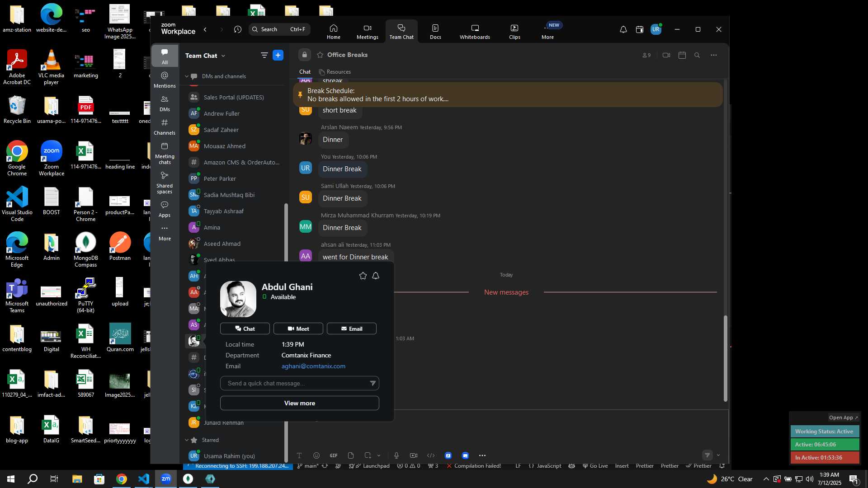
Task: Open Mouaaz Ahmed chat
Action: 234,146
